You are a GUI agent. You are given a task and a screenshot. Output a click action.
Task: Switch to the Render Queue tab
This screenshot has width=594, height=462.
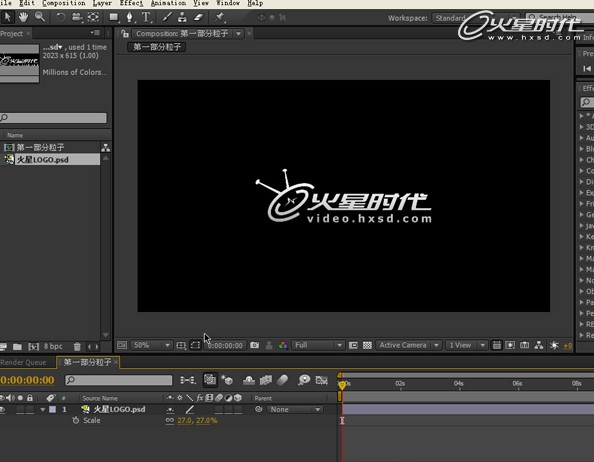point(23,362)
